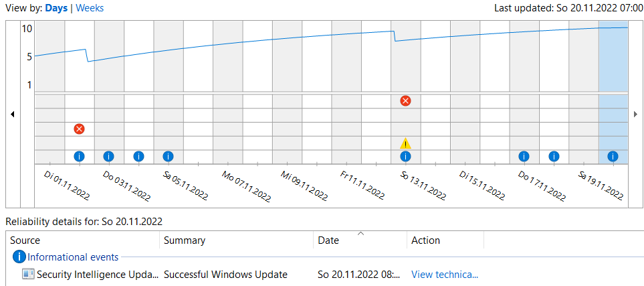The height and width of the screenshot is (286, 644).
Task: Click the information icon on 02.11.2022
Action: point(80,156)
